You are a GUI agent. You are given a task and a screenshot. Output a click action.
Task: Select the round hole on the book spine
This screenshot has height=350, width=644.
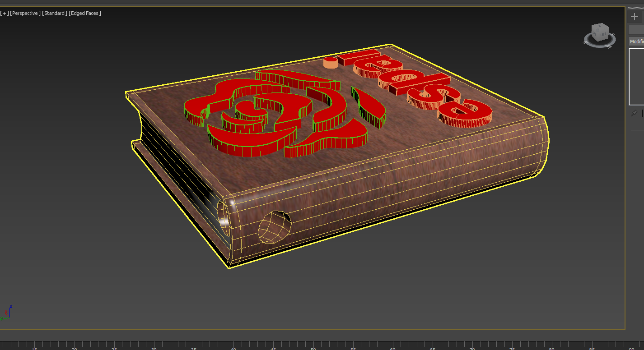click(x=274, y=227)
